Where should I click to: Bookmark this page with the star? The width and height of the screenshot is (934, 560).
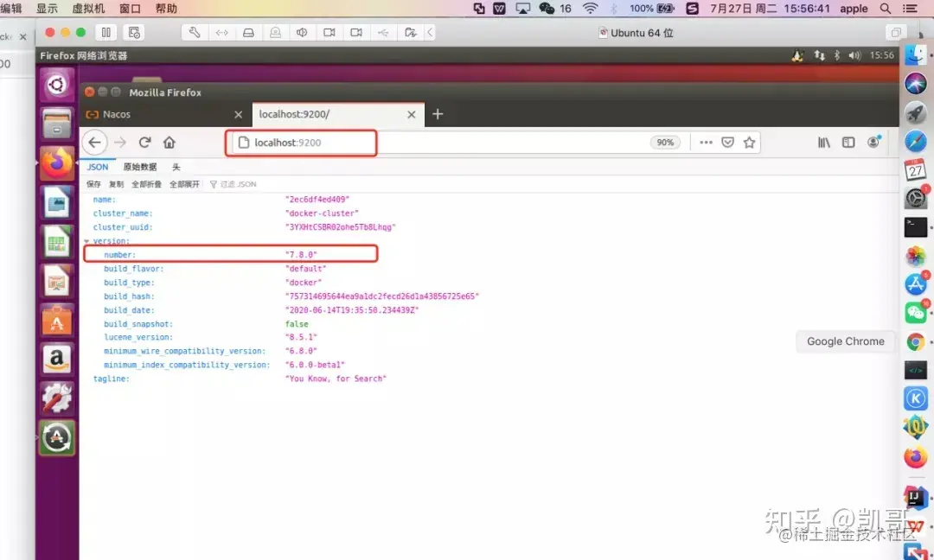pos(749,143)
